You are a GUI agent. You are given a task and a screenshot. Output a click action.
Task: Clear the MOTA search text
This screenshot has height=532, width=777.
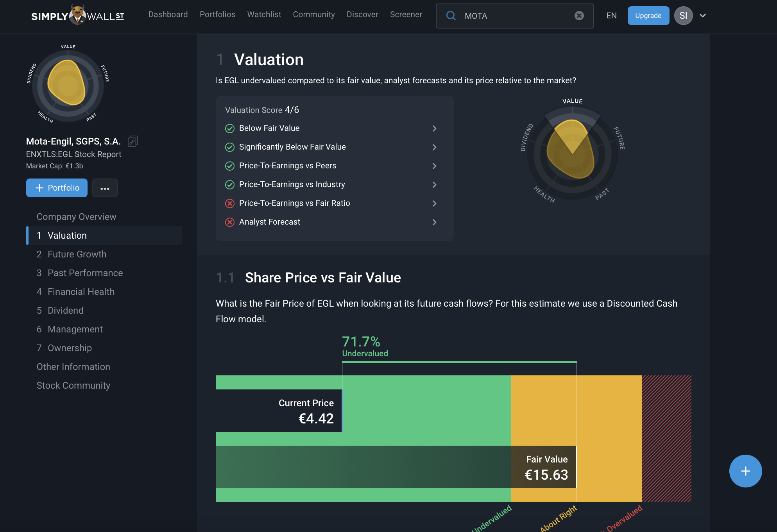pos(579,16)
